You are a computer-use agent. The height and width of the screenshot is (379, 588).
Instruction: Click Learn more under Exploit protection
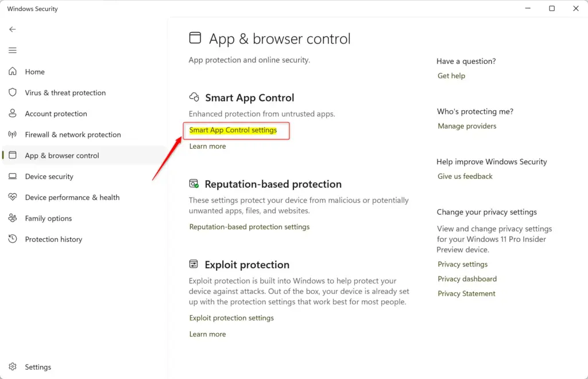(x=207, y=334)
